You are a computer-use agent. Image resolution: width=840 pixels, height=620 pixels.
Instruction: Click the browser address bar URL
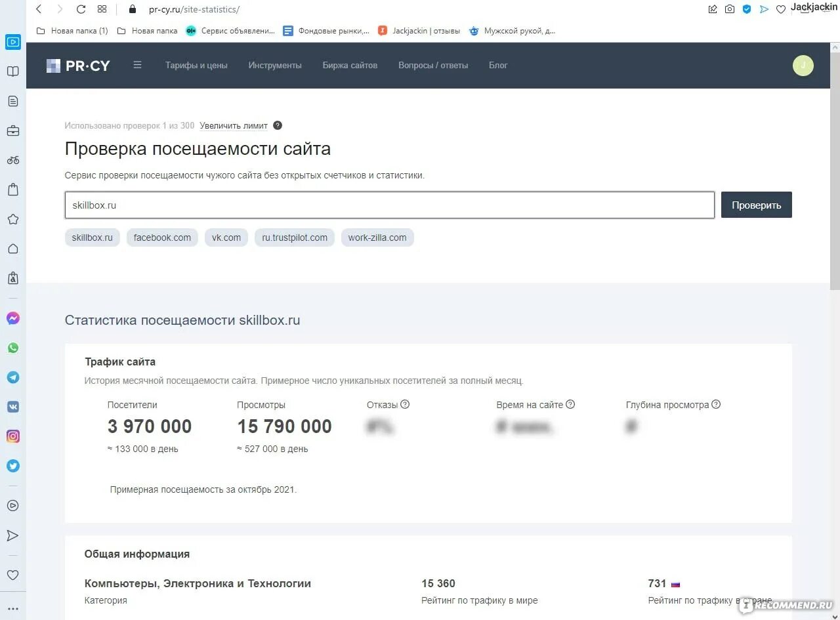click(194, 9)
